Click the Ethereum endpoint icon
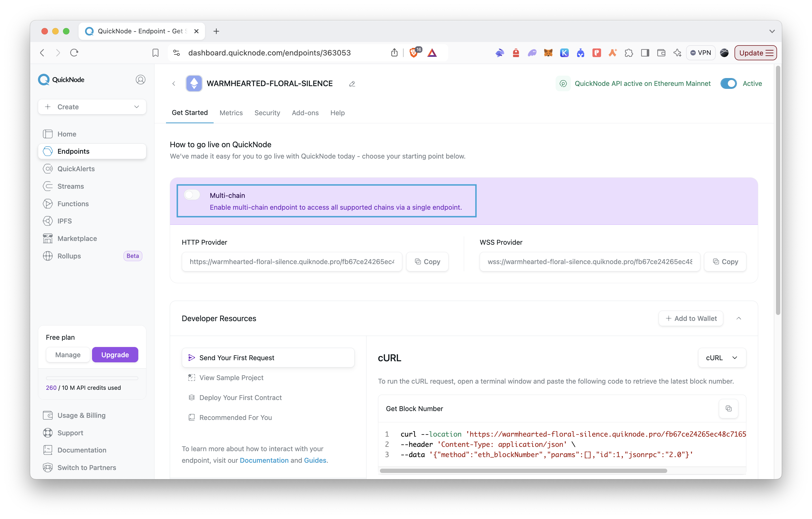The width and height of the screenshot is (812, 519). 194,83
